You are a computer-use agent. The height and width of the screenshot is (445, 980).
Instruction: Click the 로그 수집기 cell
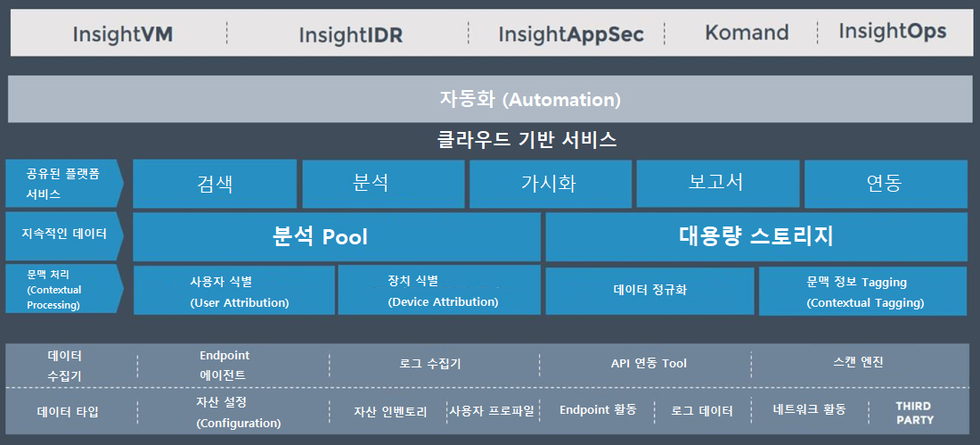point(430,364)
